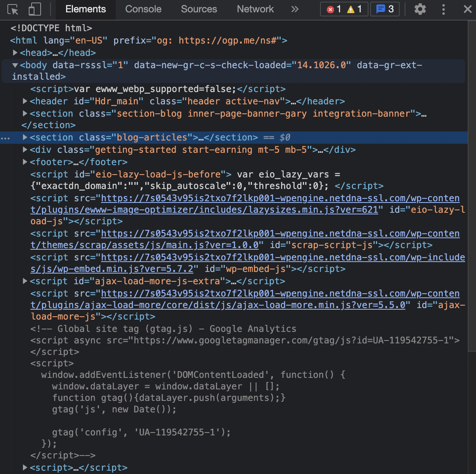Expand the section-blog banner section
This screenshot has width=476, height=474.
pos(25,113)
